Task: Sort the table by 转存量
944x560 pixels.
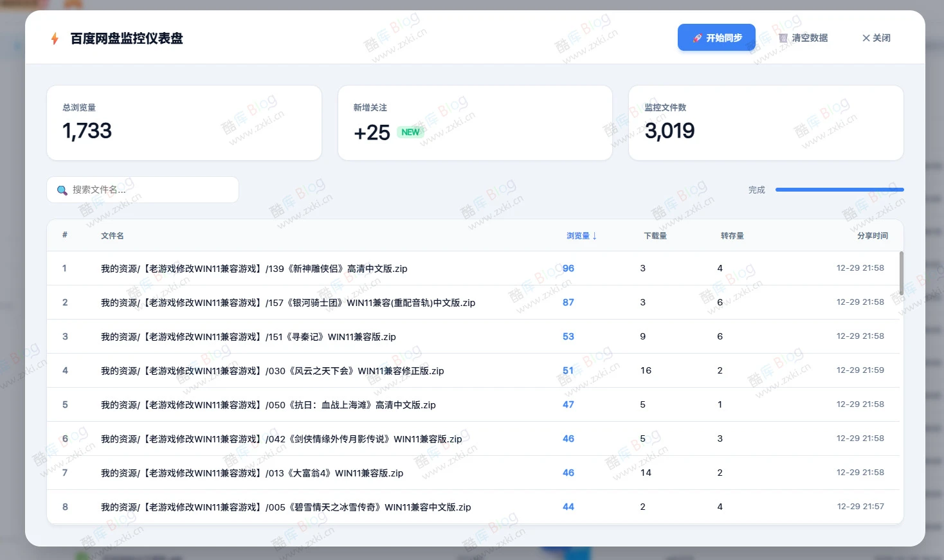Action: click(732, 235)
